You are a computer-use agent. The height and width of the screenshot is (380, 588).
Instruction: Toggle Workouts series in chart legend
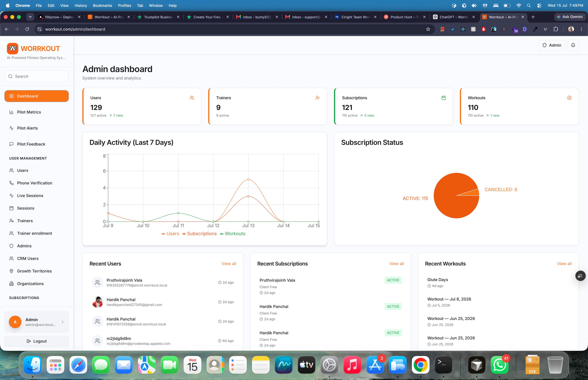(x=232, y=234)
